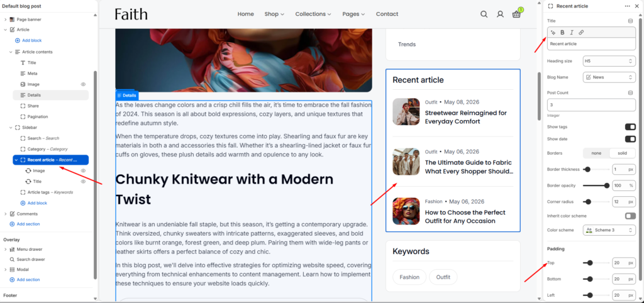This screenshot has width=644, height=303.
Task: Click the Contact nav link
Action: click(x=387, y=14)
